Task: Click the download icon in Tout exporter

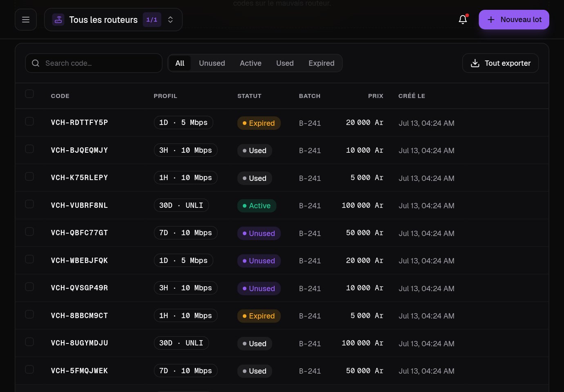Action: point(475,63)
